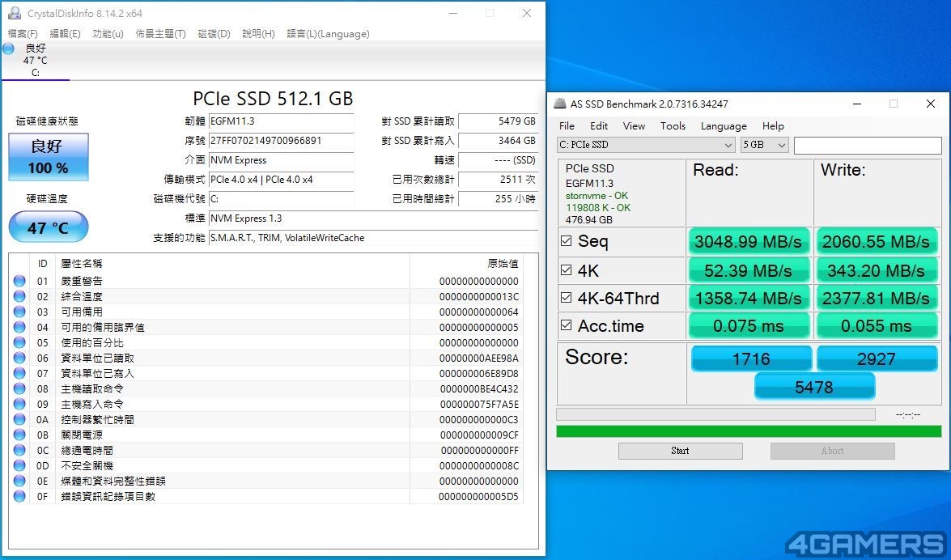Click the 良好 100 % health status button

click(49, 156)
